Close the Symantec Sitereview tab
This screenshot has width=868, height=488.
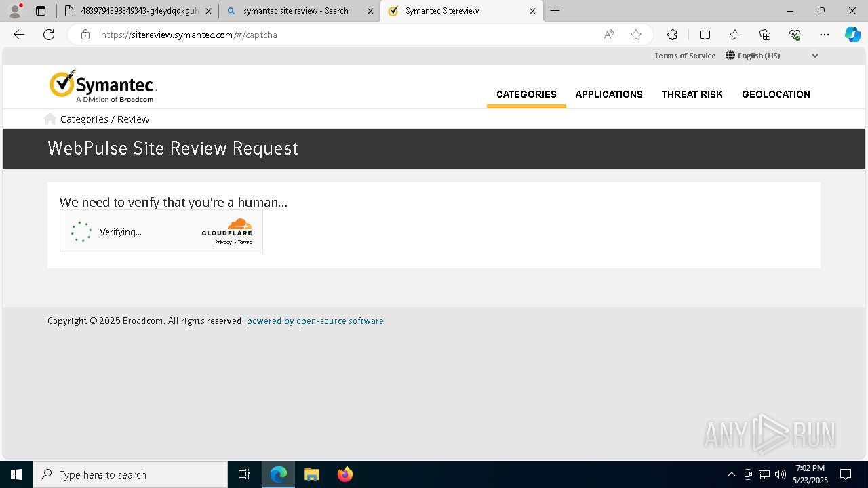tap(532, 11)
